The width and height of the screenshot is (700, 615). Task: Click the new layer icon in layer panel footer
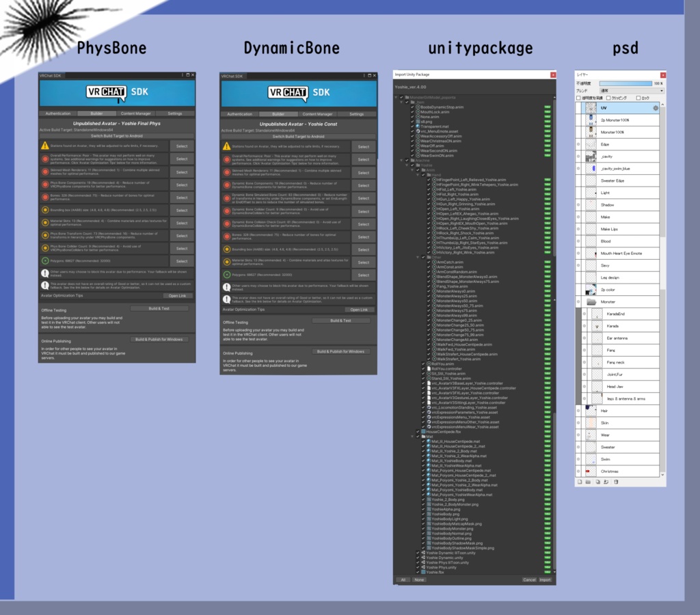580,482
